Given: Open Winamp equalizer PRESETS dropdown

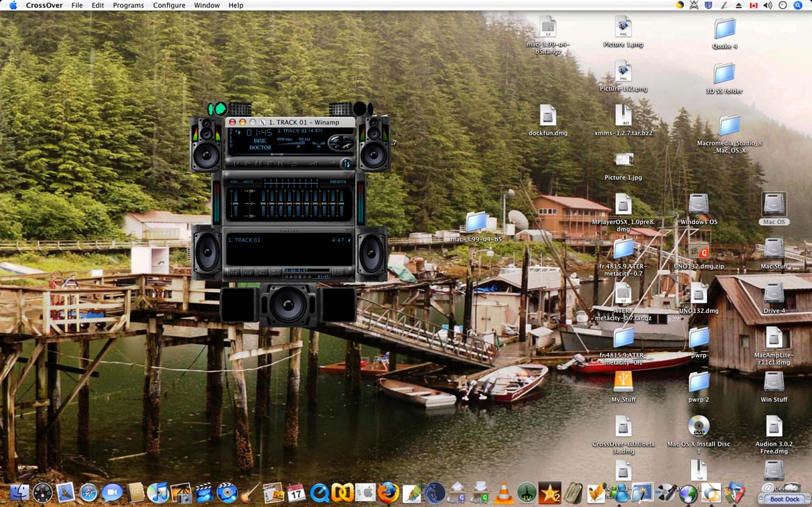Looking at the screenshot, I should 338,182.
